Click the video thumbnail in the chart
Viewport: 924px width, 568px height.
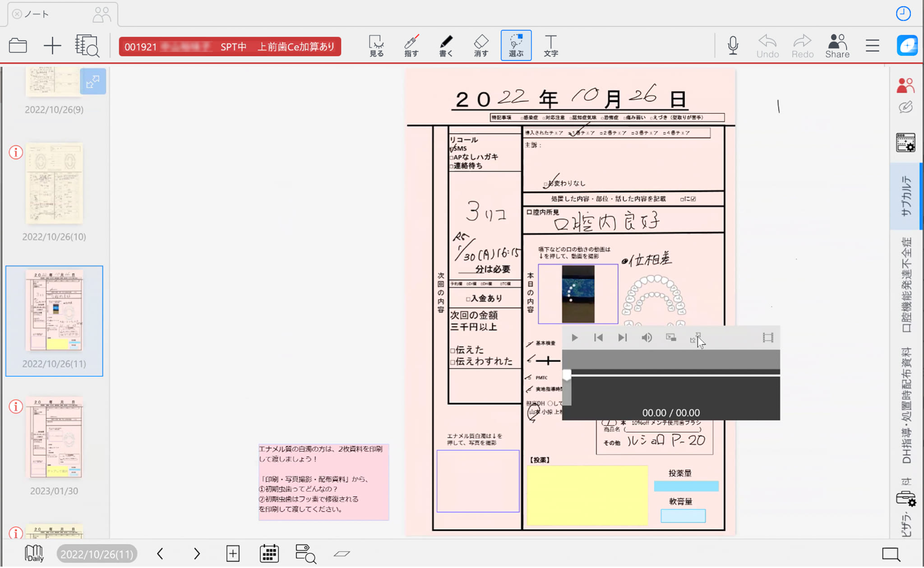pyautogui.click(x=578, y=294)
